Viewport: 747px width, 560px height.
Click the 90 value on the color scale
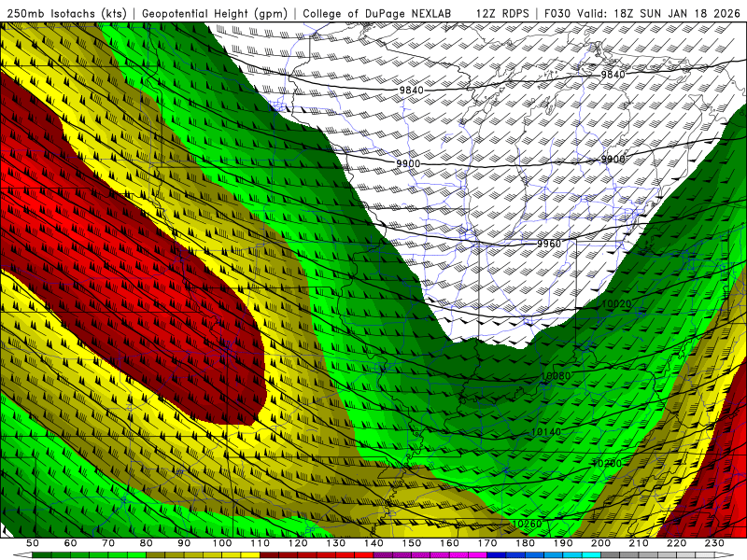[184, 543]
